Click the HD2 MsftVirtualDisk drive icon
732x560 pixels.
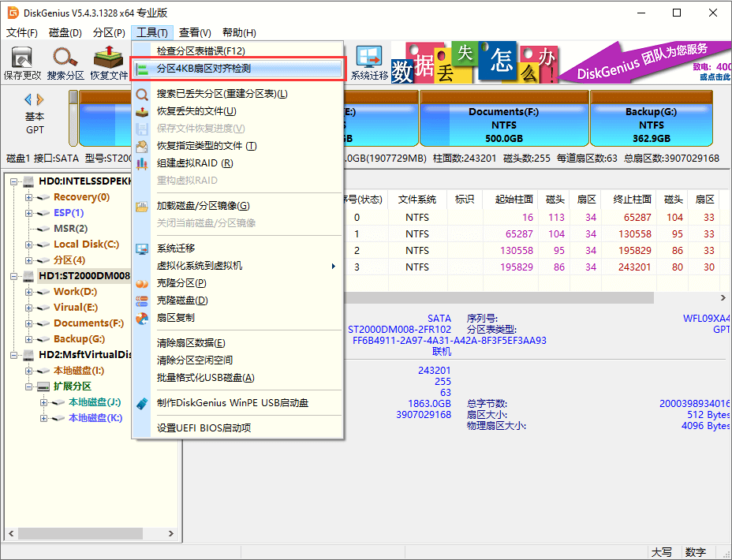tap(29, 355)
